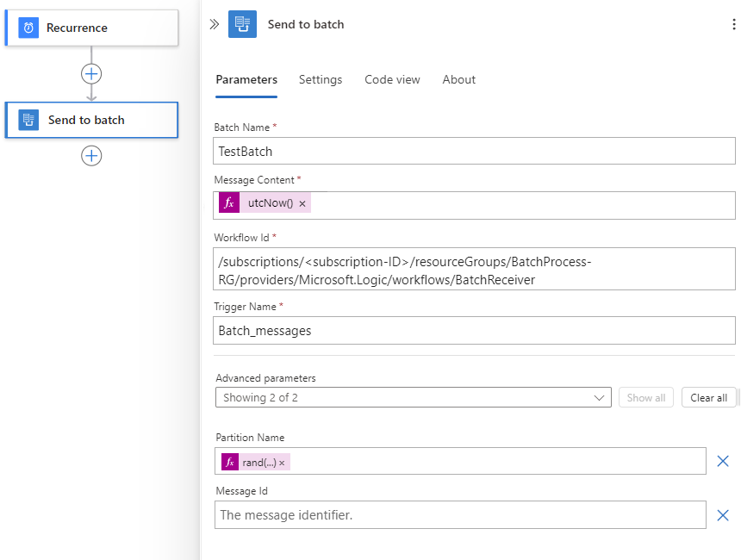Screen dimensions: 741x560
Task: Click the plus icon below Send to batch
Action: pos(91,156)
